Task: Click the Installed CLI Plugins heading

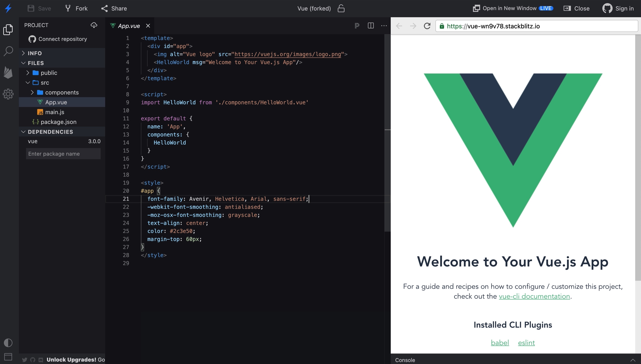Action: (x=513, y=325)
